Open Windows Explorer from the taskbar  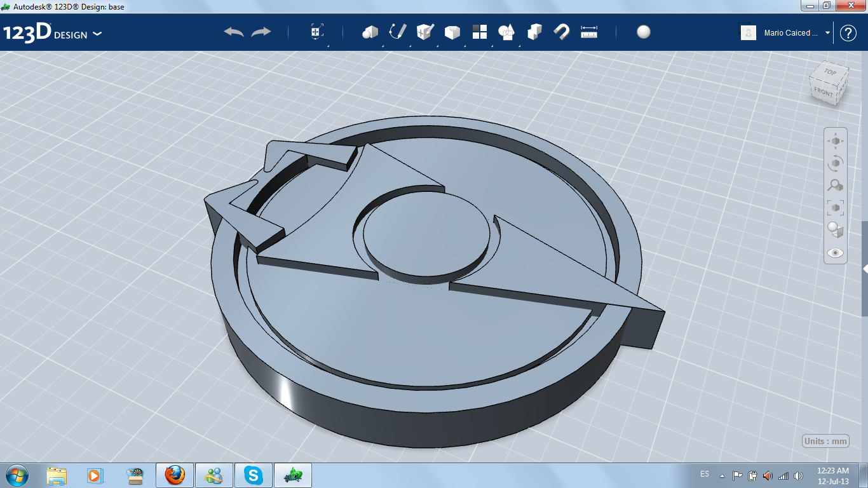57,475
